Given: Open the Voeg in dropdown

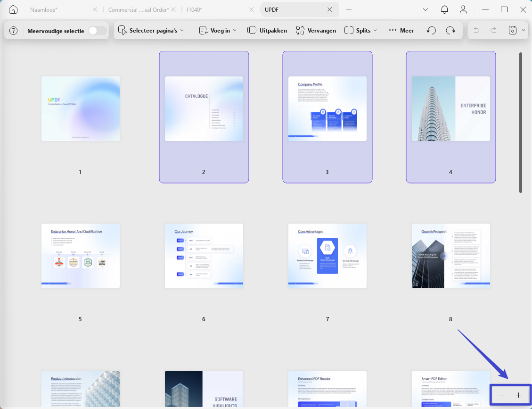Looking at the screenshot, I should 218,31.
